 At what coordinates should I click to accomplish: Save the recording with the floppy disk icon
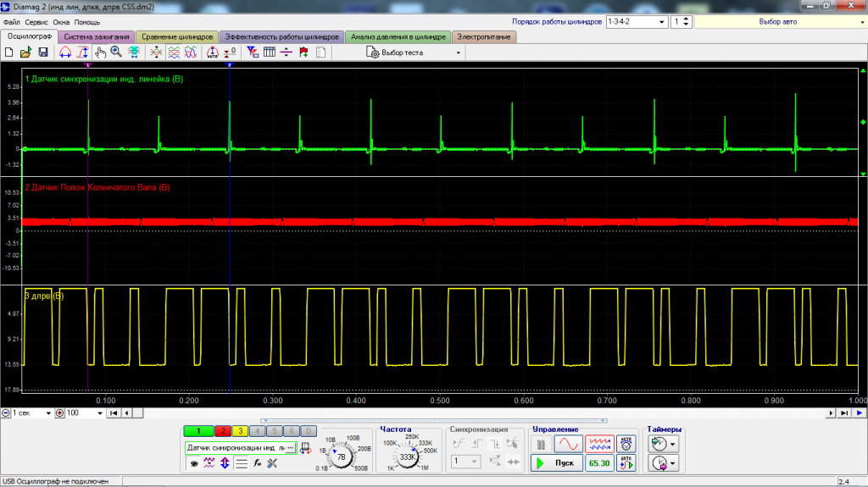[42, 53]
